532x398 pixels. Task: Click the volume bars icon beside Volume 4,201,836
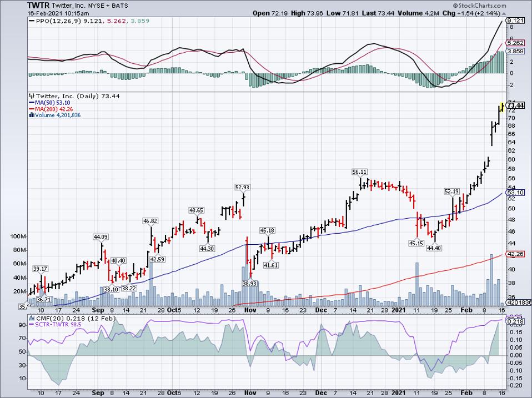point(32,115)
